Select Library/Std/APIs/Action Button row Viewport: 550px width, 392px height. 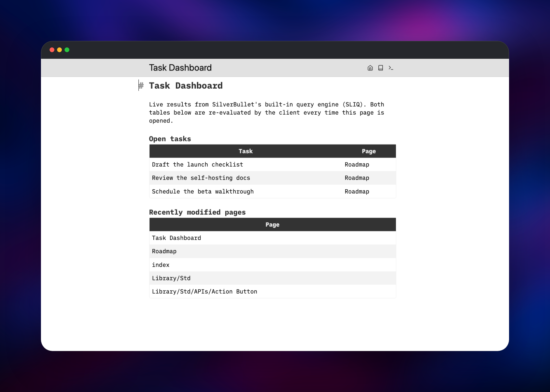272,292
